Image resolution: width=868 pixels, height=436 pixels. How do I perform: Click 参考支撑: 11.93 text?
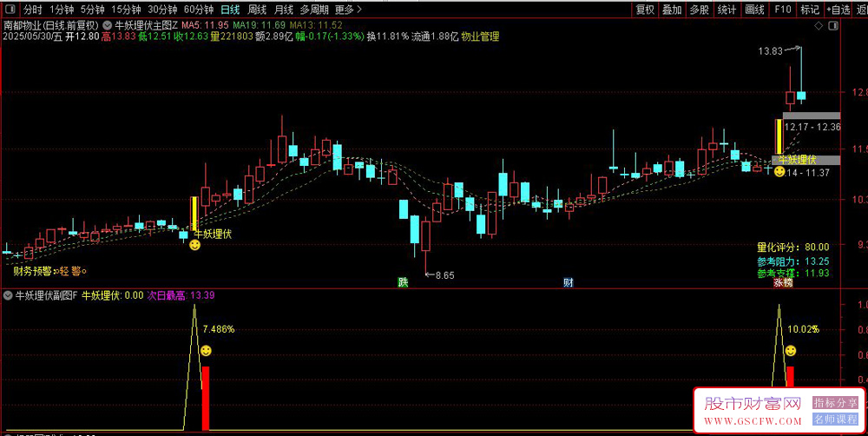point(793,274)
